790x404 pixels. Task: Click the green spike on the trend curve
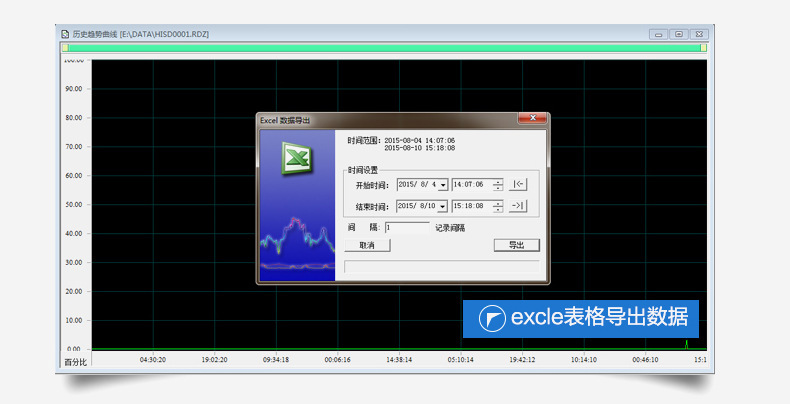click(686, 345)
